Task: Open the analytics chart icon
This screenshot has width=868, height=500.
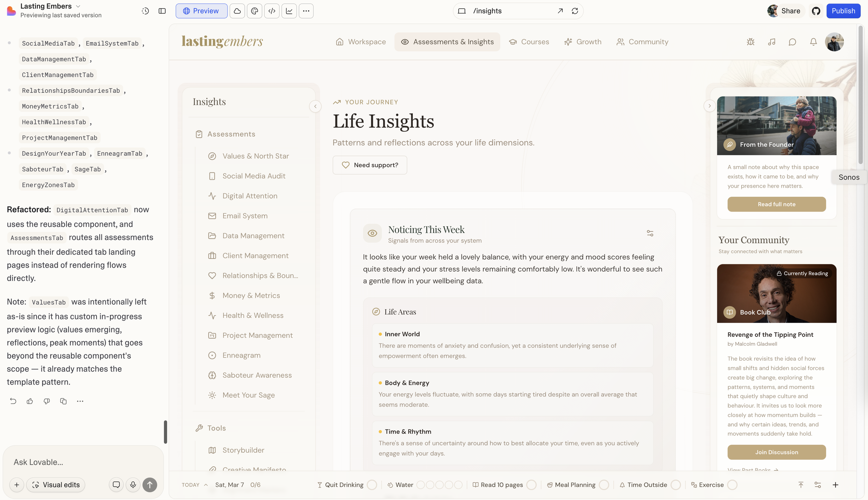Action: 289,11
